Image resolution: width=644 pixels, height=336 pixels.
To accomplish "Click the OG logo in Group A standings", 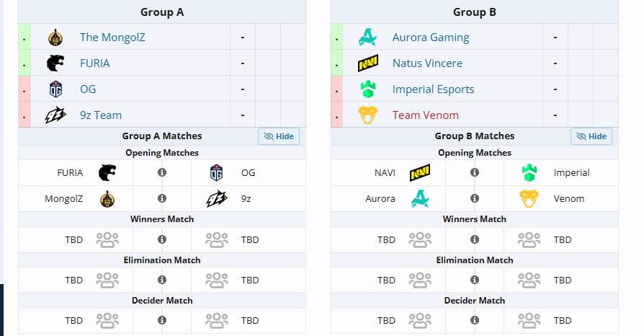I will coord(55,89).
